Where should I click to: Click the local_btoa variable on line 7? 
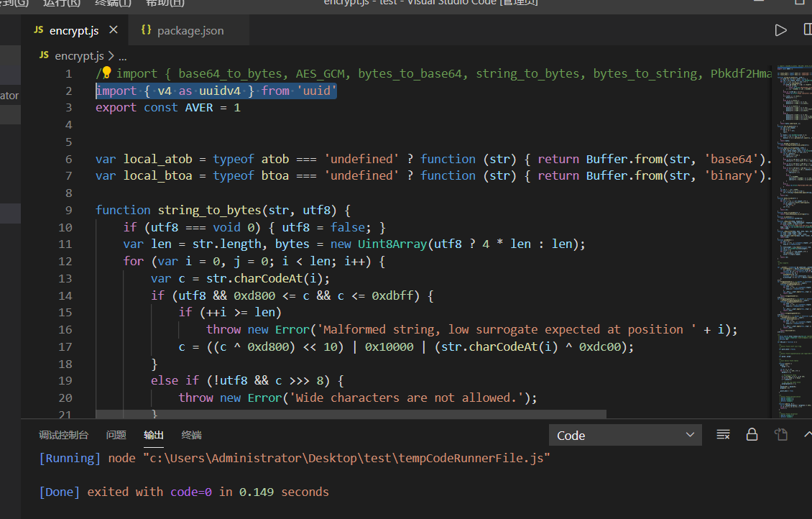(157, 175)
